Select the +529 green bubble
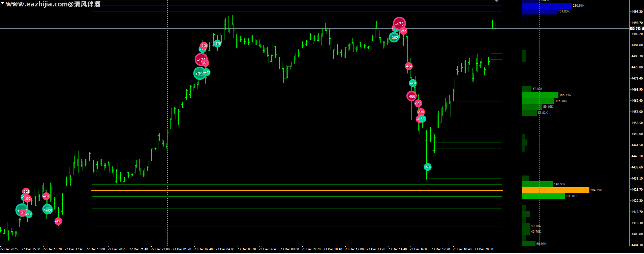Viewport: 644px width, 254px height. (x=428, y=167)
